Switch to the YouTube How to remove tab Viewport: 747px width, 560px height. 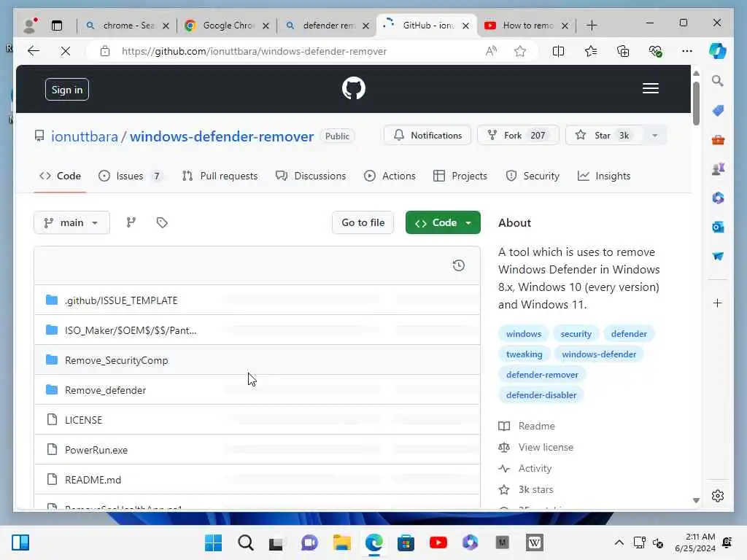pyautogui.click(x=527, y=26)
